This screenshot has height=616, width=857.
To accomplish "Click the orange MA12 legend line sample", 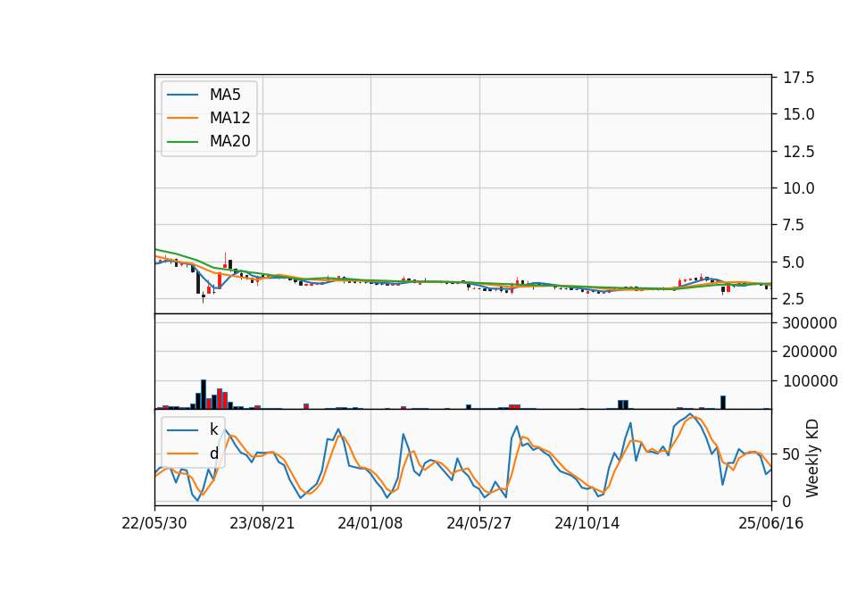I will (x=182, y=118).
